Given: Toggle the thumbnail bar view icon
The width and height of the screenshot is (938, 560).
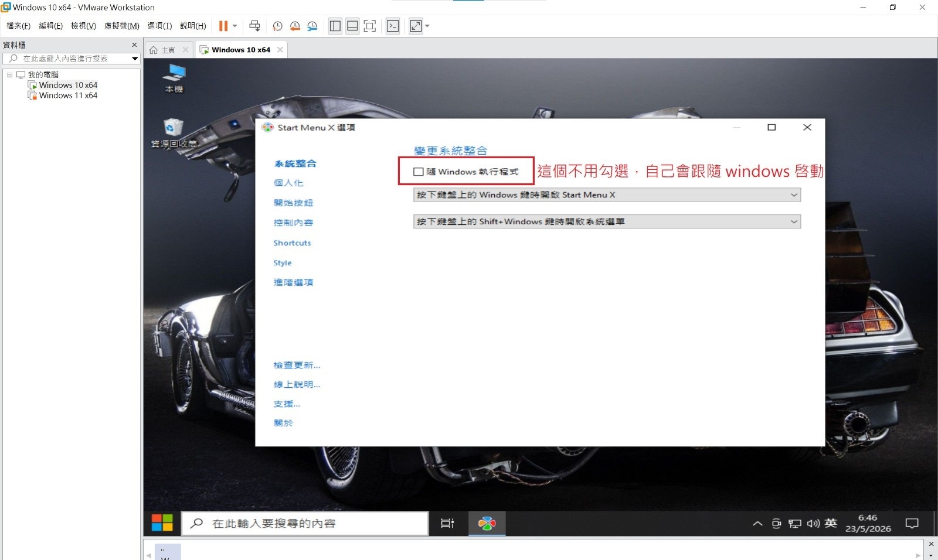Looking at the screenshot, I should [x=352, y=26].
